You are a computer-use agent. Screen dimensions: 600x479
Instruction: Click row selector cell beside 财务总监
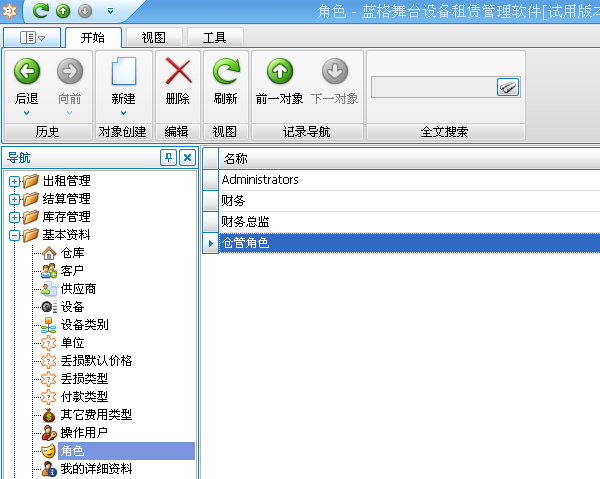(x=210, y=222)
